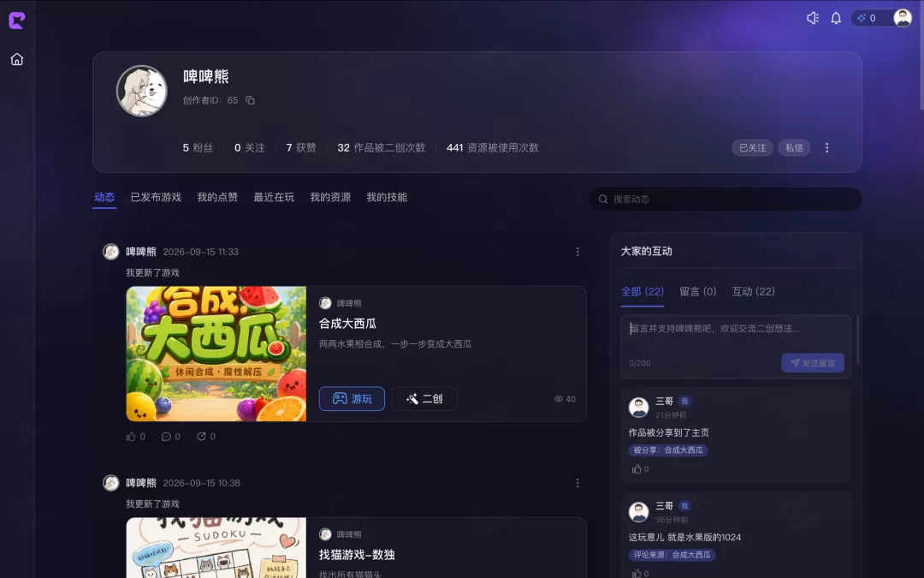View the 5 粉丝 followers list
Screen dimensions: 924x578
point(198,147)
